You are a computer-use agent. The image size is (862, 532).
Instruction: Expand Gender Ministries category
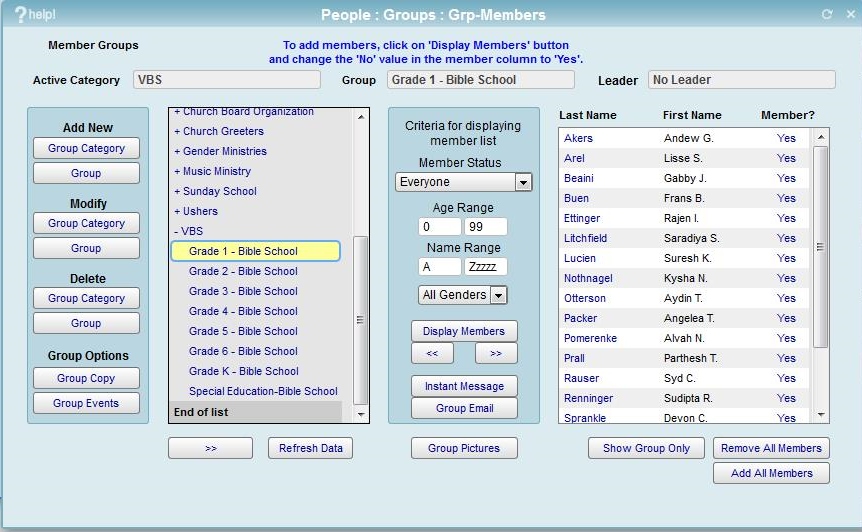220,151
